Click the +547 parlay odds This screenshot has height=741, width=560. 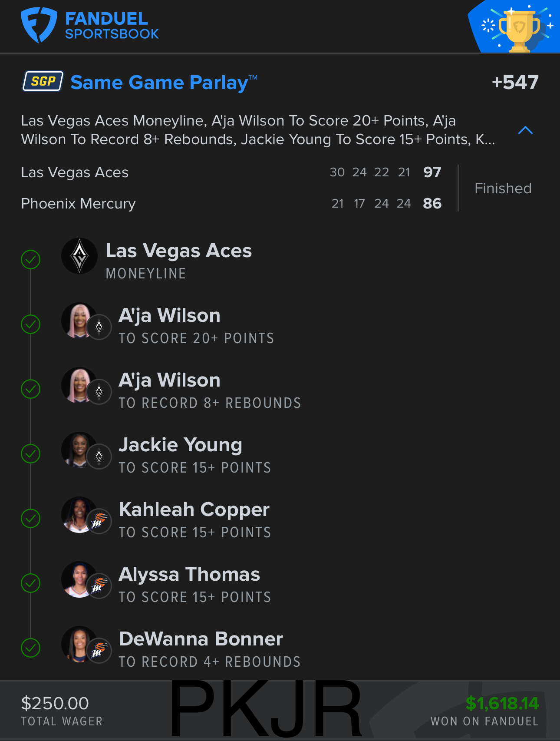[515, 82]
